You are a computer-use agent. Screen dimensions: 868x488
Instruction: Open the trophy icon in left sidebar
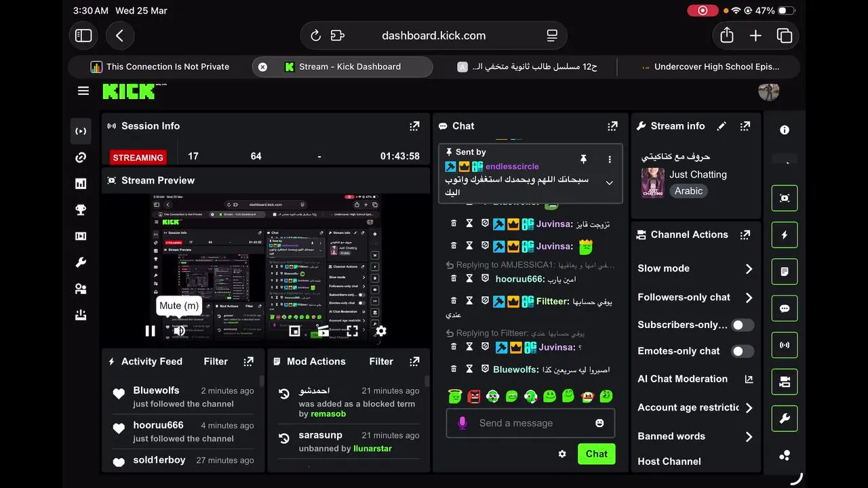click(81, 210)
